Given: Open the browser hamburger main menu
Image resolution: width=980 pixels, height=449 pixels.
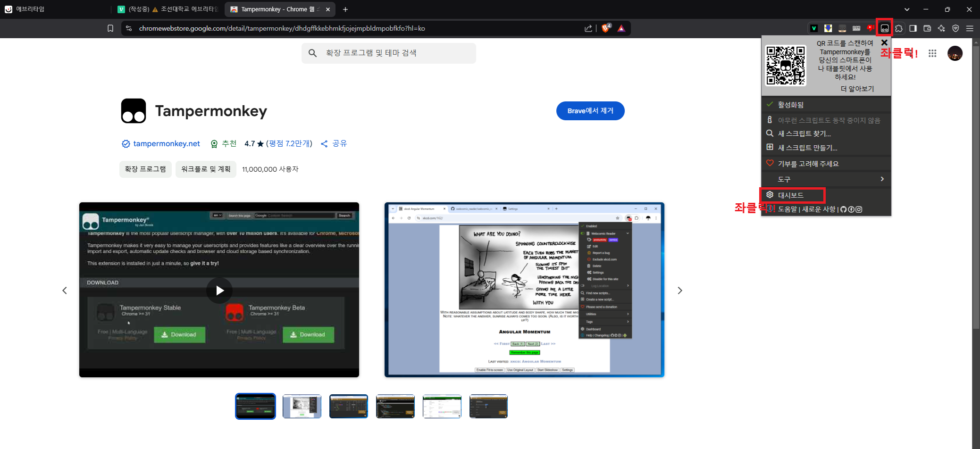Looking at the screenshot, I should tap(970, 28).
